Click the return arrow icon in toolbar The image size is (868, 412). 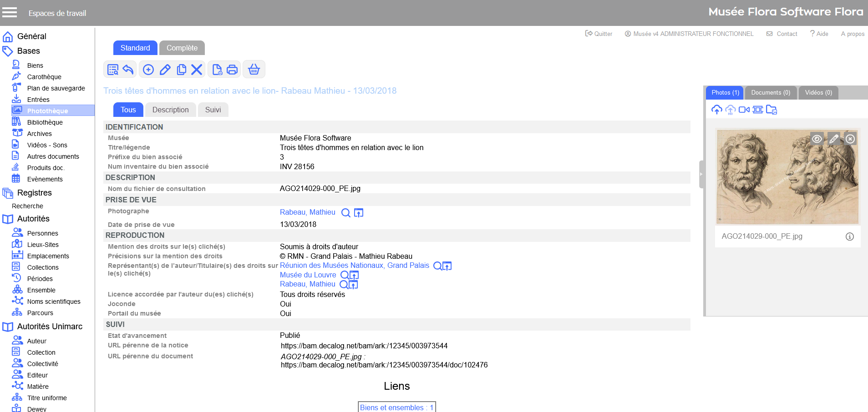128,70
